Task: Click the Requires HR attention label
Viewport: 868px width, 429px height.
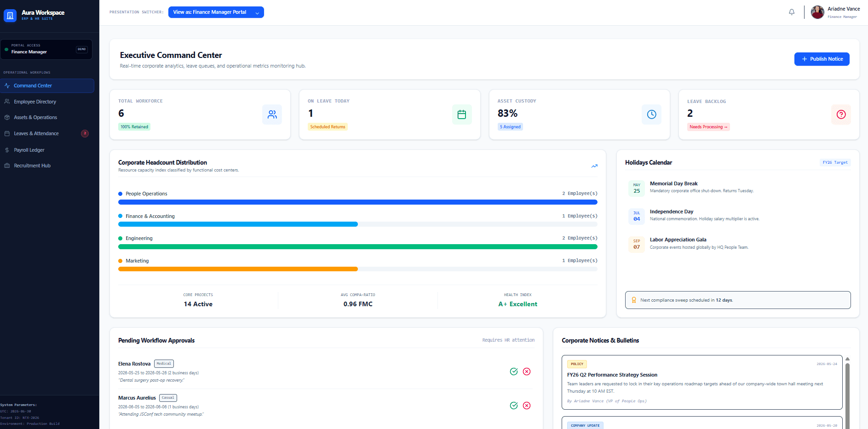Action: tap(508, 340)
